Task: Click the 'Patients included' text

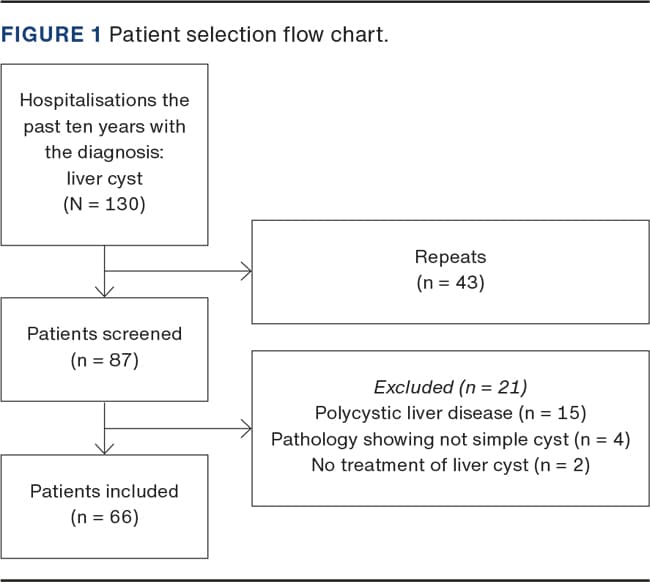Action: click(104, 491)
